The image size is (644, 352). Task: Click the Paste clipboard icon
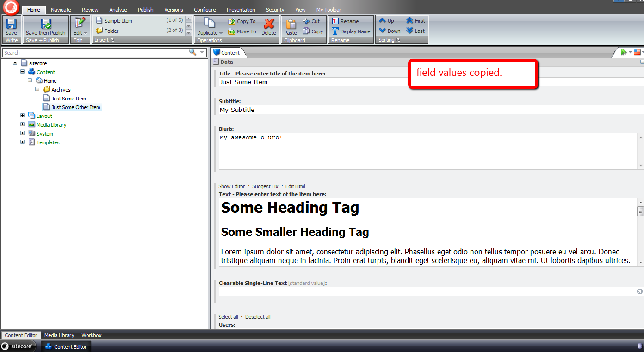click(x=290, y=25)
